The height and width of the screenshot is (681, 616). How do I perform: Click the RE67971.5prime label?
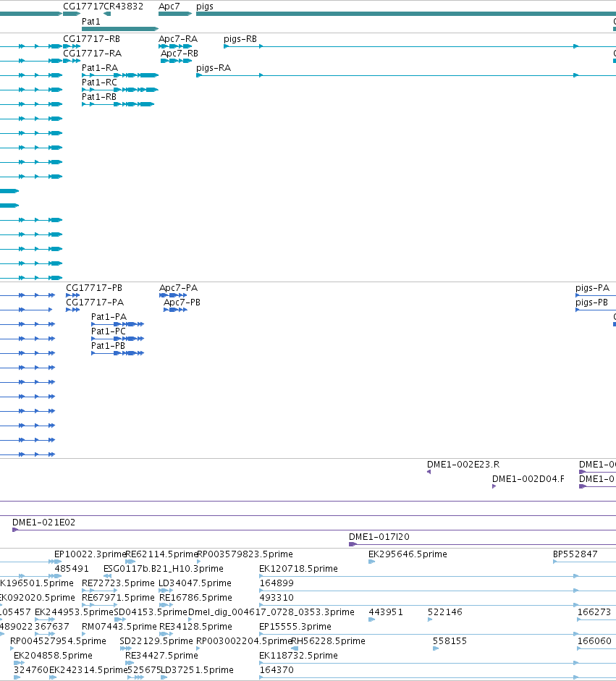[x=118, y=598]
